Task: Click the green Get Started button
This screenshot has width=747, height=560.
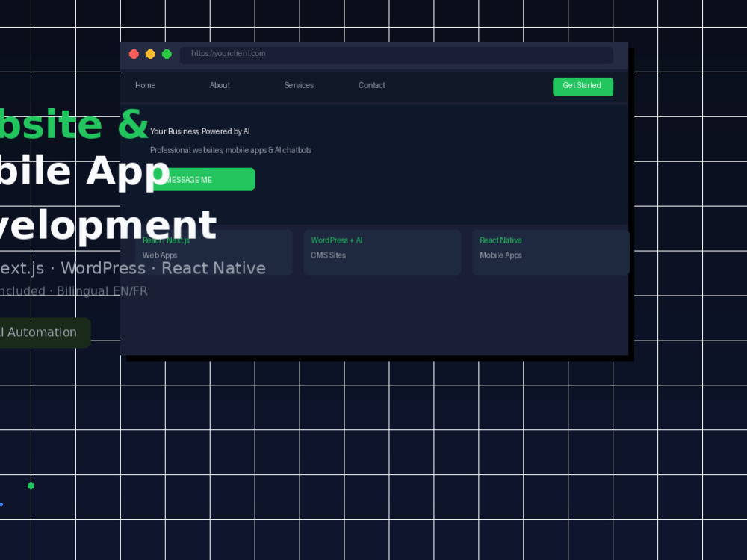Action: click(x=583, y=87)
